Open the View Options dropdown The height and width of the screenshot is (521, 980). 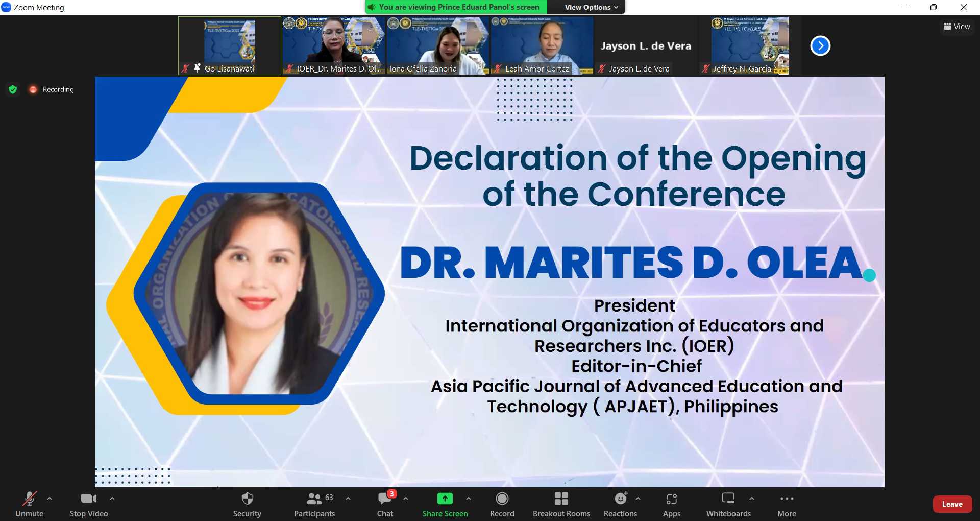click(x=586, y=7)
